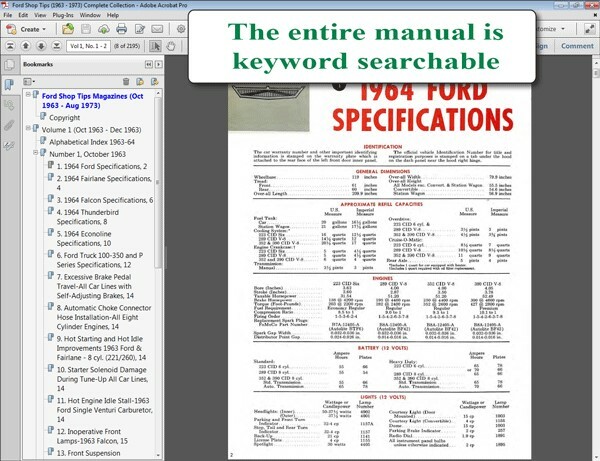Open the Comment pane

tap(577, 46)
